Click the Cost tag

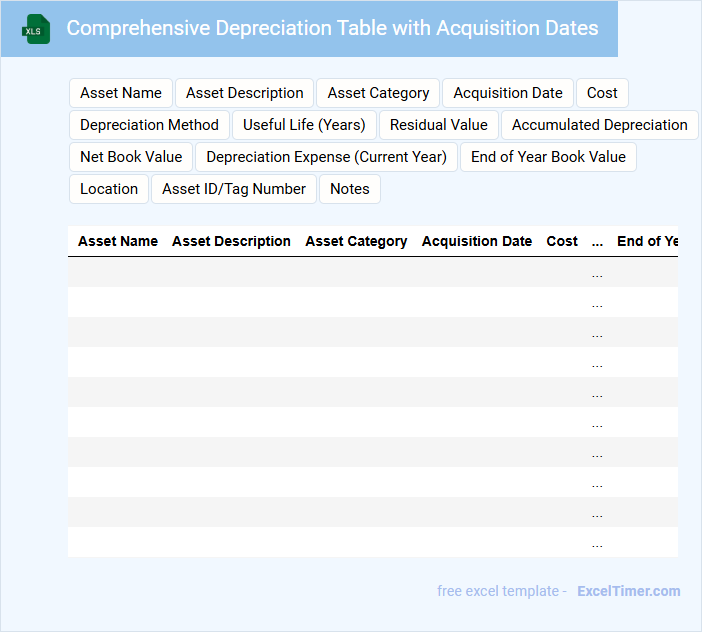tap(602, 93)
